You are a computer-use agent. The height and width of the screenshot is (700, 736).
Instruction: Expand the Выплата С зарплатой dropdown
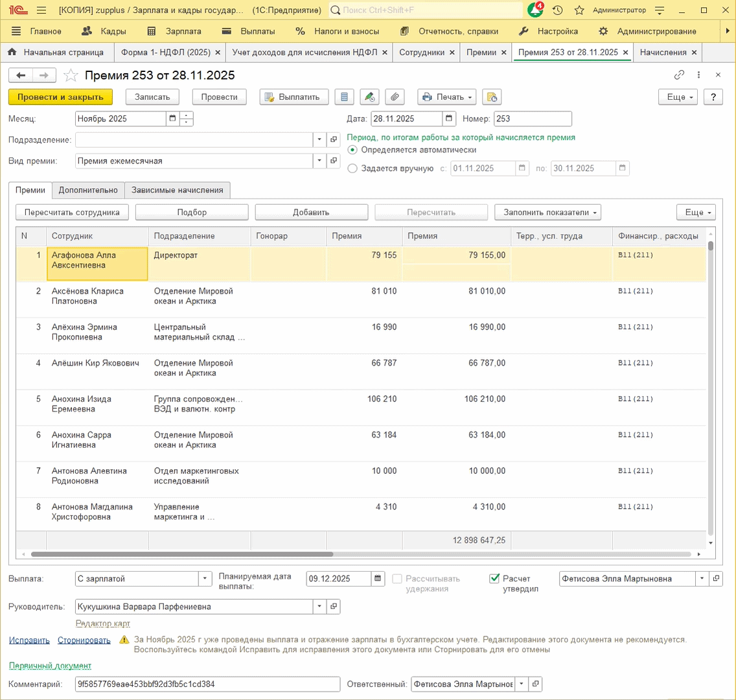[205, 578]
